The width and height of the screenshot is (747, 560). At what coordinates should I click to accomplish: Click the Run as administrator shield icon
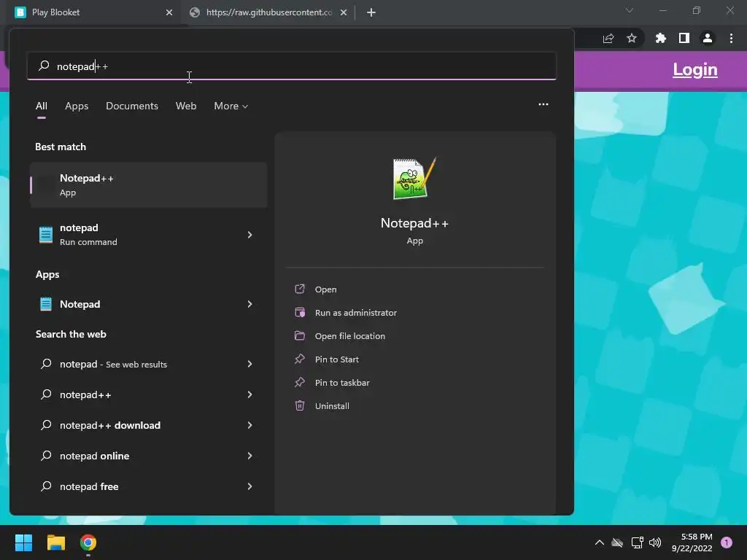click(300, 312)
